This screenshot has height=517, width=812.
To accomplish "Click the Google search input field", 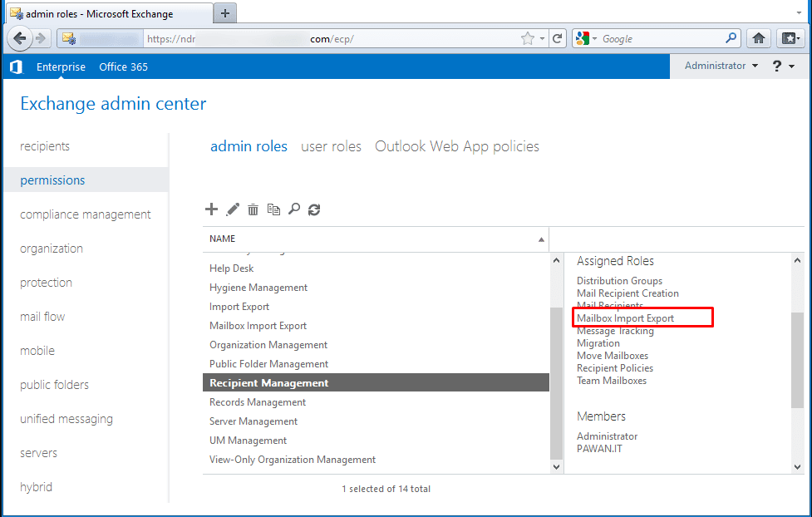I will [662, 38].
